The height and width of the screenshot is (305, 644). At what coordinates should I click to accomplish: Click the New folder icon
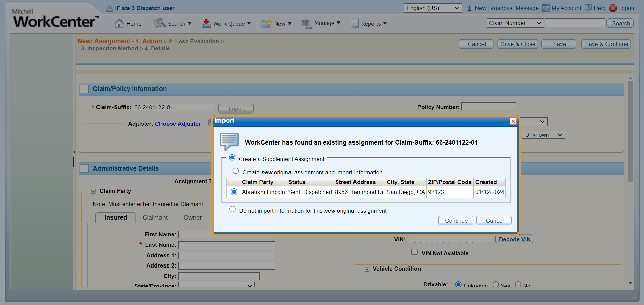pyautogui.click(x=266, y=23)
